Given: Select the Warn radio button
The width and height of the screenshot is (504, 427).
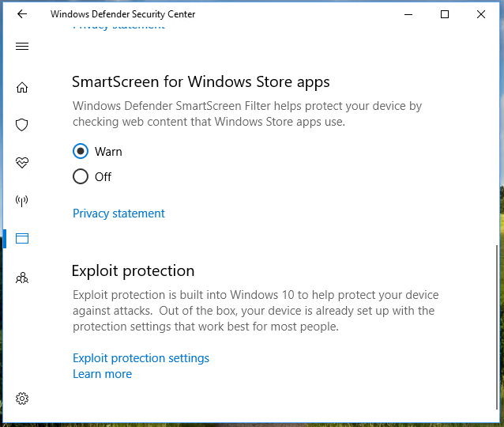Looking at the screenshot, I should (x=81, y=151).
